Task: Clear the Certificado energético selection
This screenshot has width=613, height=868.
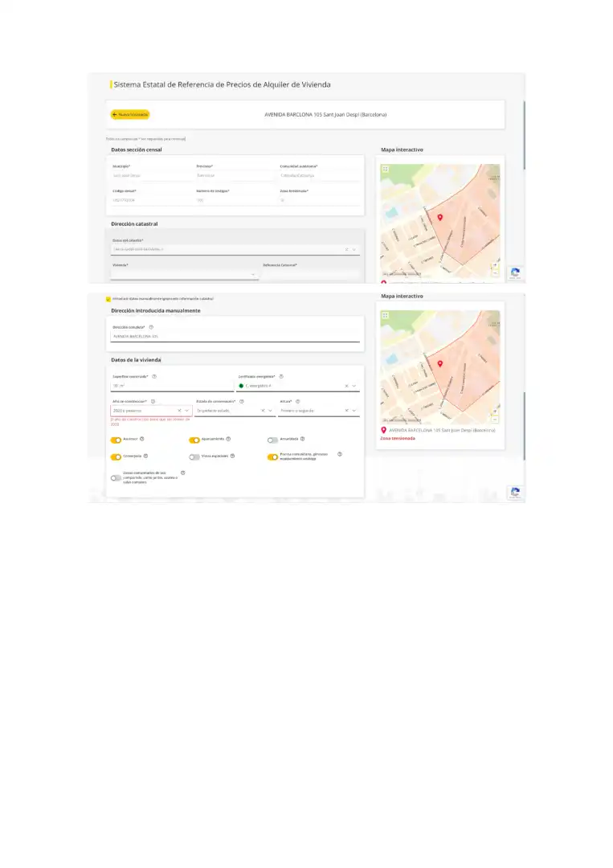Action: pyautogui.click(x=347, y=386)
